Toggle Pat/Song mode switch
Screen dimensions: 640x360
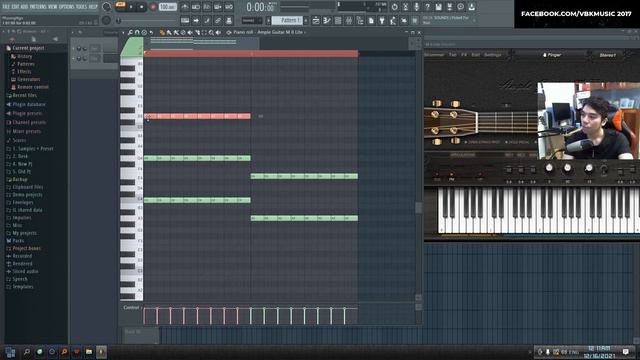click(120, 7)
